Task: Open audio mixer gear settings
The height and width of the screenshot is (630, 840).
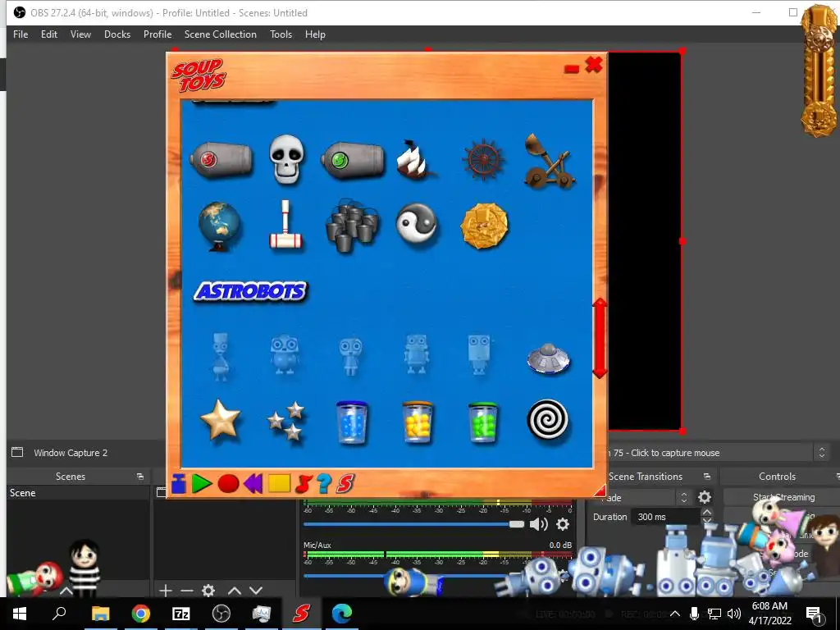Action: click(563, 524)
